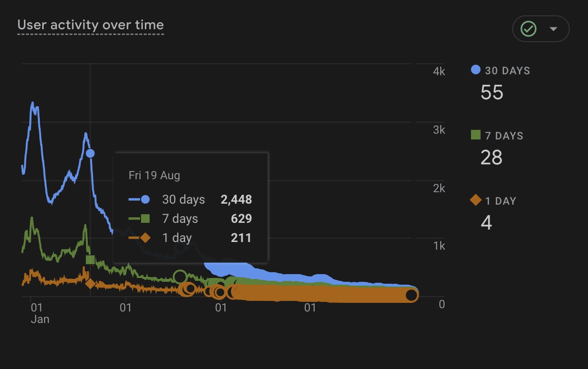Image resolution: width=588 pixels, height=369 pixels.
Task: Click the black end marker on chart's right
Action: [x=411, y=295]
